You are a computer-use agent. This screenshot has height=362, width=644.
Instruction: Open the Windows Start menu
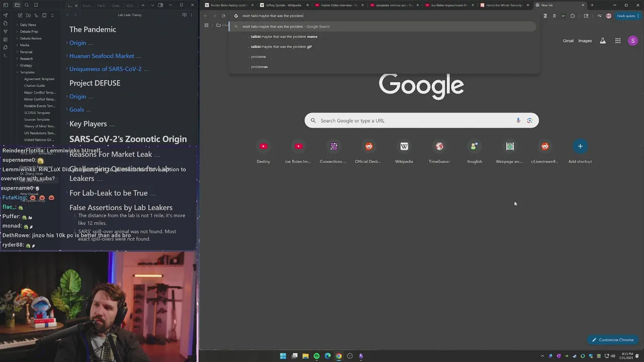(283, 356)
